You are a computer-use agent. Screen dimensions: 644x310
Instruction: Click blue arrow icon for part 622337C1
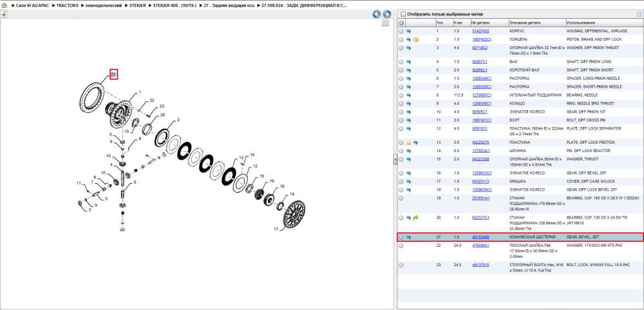pos(409,217)
